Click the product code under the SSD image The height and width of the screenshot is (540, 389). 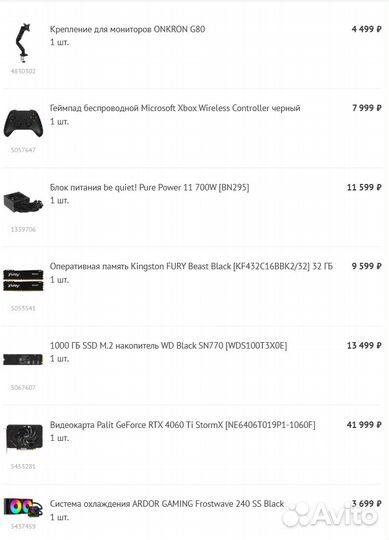point(23,387)
